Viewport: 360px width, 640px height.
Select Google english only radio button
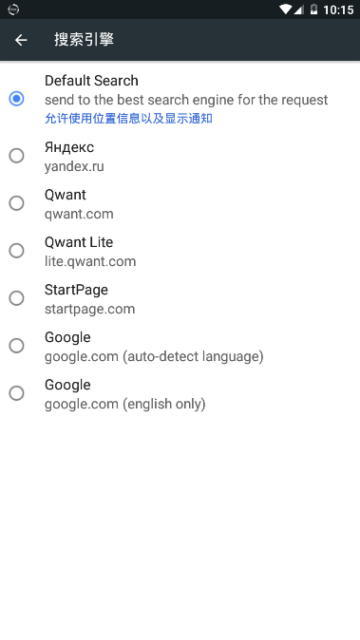click(17, 393)
